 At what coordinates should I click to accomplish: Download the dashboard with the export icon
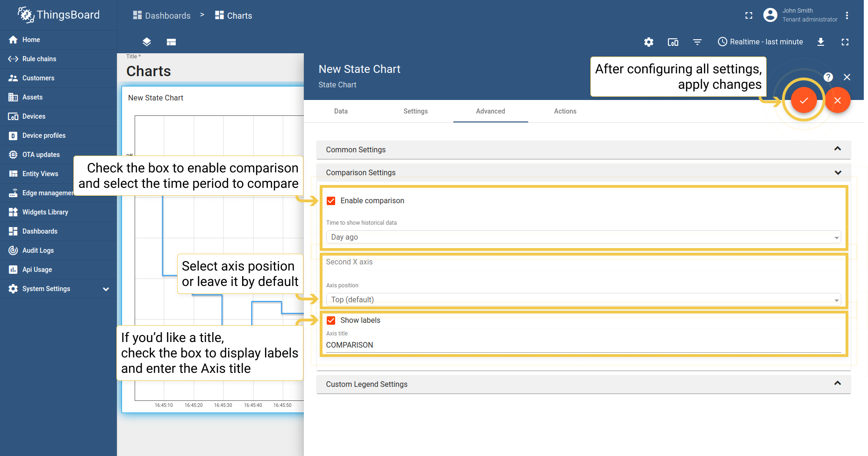821,42
